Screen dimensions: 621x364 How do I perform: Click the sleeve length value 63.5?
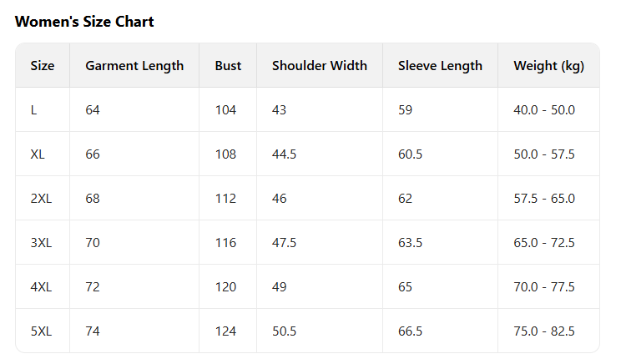[x=410, y=243]
